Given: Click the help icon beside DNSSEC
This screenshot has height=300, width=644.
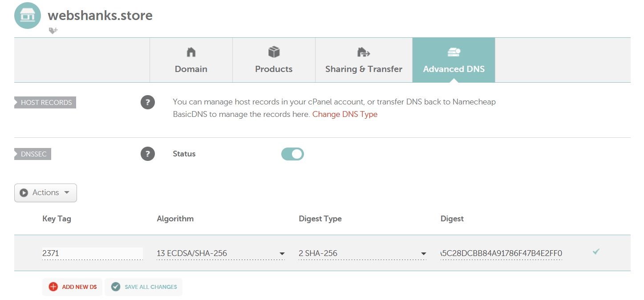Looking at the screenshot, I should [x=148, y=154].
